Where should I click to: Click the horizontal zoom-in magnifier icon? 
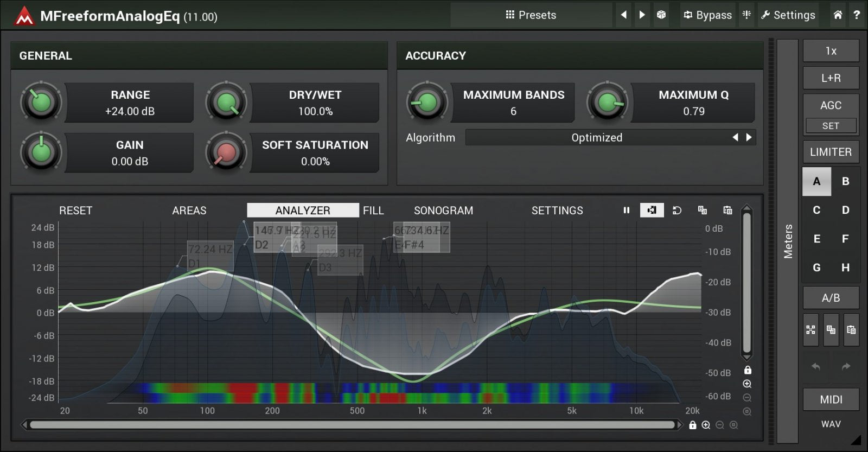click(706, 425)
